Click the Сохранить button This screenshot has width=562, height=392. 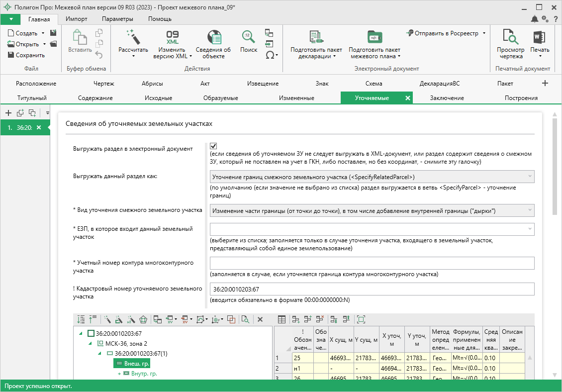pos(26,55)
